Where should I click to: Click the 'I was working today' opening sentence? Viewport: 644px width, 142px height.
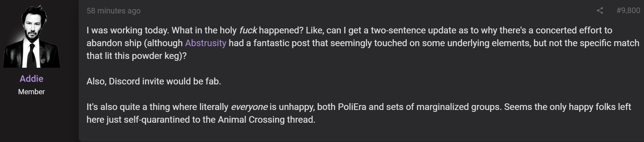(128, 30)
